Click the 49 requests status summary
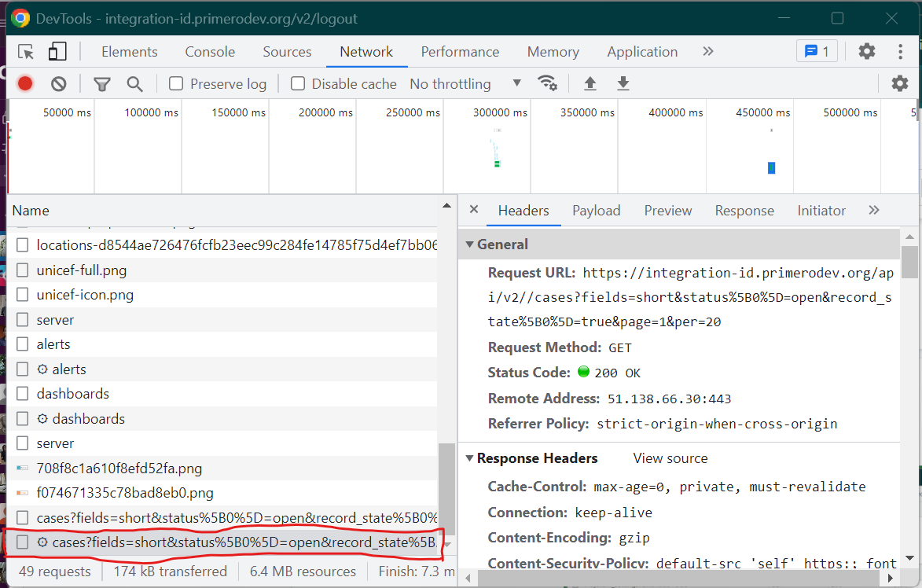The image size is (922, 588). (x=55, y=571)
